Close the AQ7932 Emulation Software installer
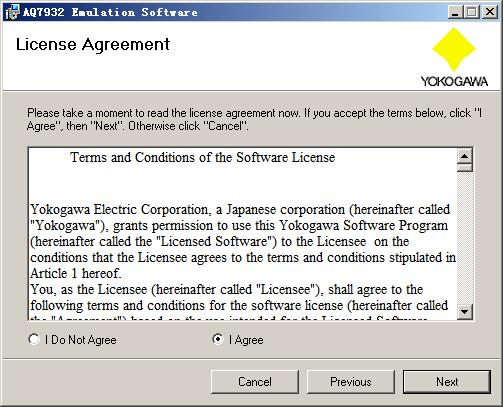The height and width of the screenshot is (407, 503). (x=490, y=12)
